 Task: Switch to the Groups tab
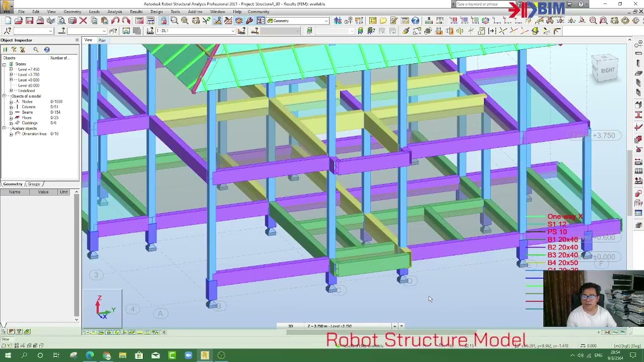click(34, 184)
